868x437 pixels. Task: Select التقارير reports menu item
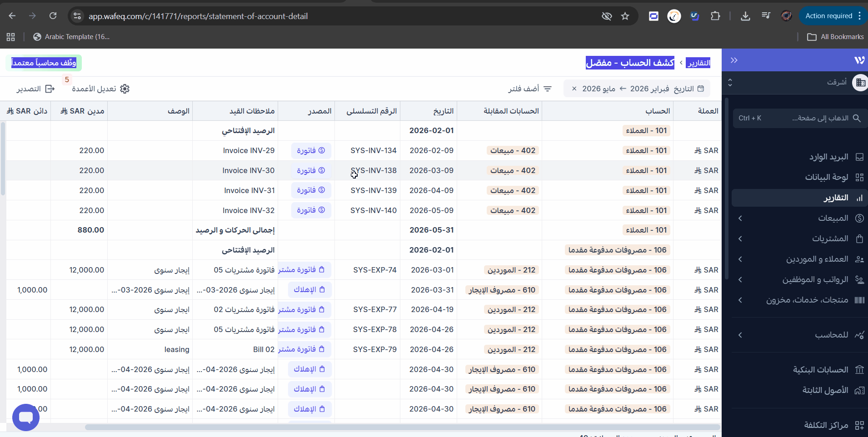click(799, 198)
